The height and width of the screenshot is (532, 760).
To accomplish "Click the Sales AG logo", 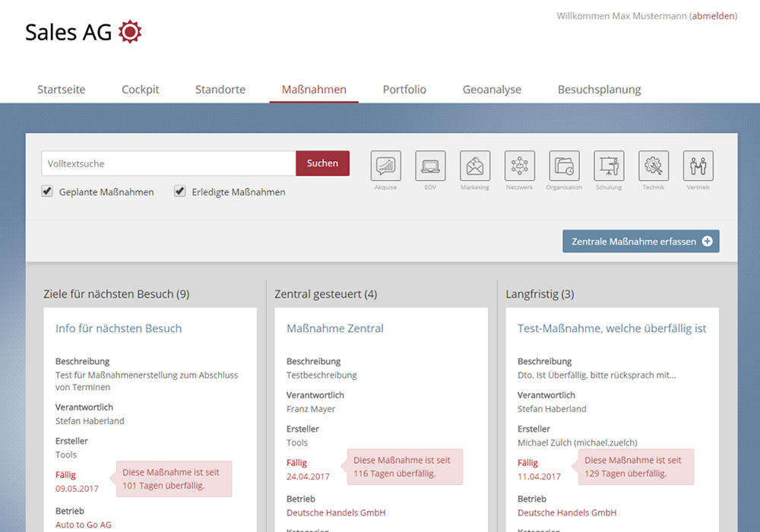I will pos(84,32).
